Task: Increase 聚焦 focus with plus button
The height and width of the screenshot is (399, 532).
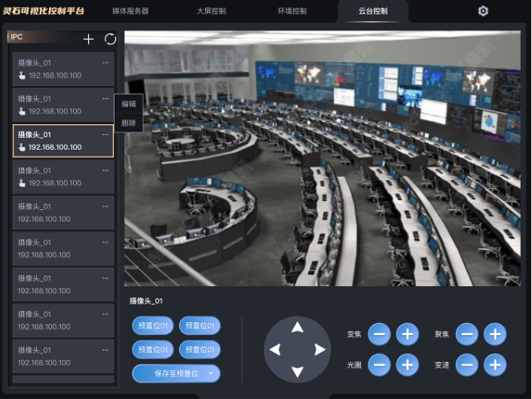Action: (495, 334)
